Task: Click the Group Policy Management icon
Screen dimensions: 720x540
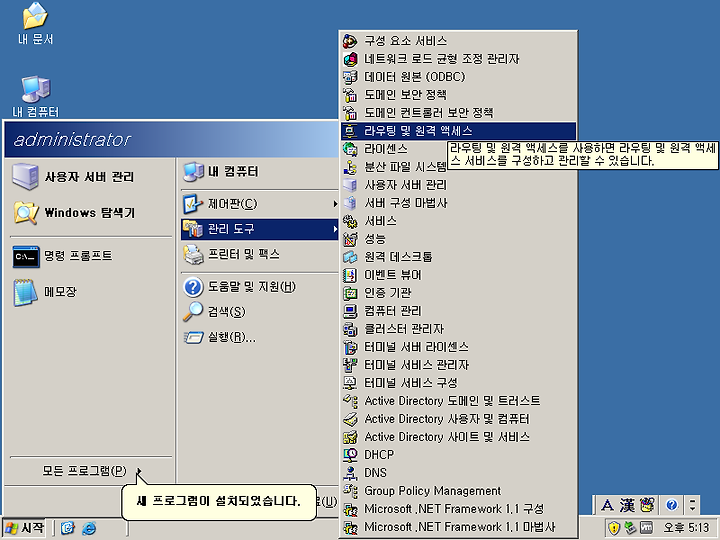Action: [x=350, y=491]
